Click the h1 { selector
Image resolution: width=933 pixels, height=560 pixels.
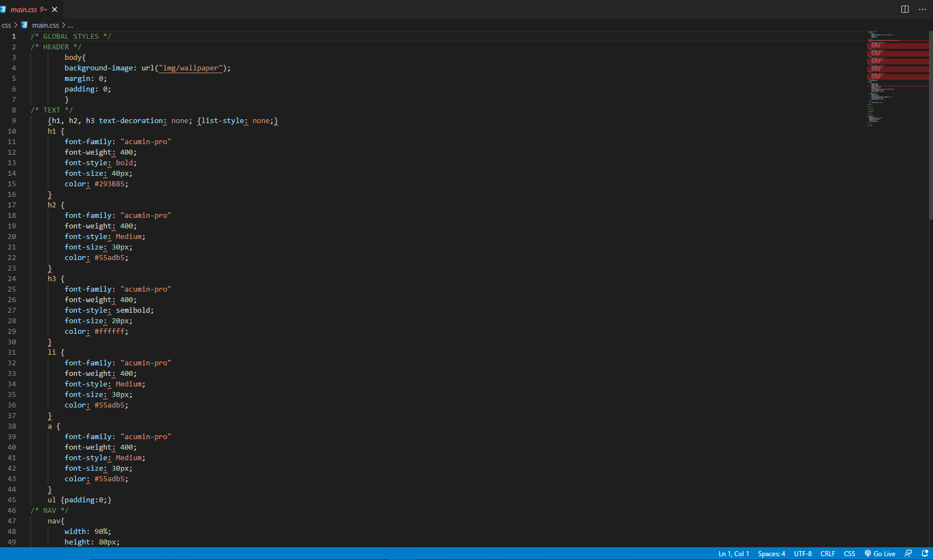pyautogui.click(x=56, y=131)
